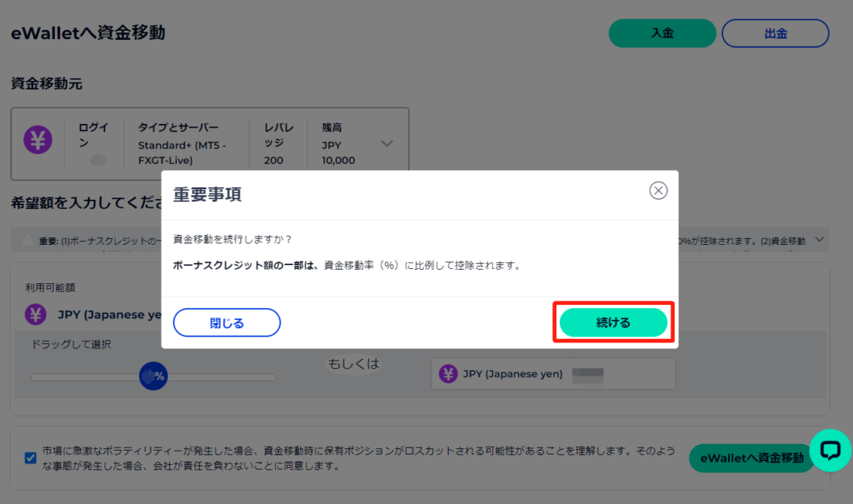853x504 pixels.
Task: Click the blue percent slider handle
Action: pyautogui.click(x=153, y=376)
